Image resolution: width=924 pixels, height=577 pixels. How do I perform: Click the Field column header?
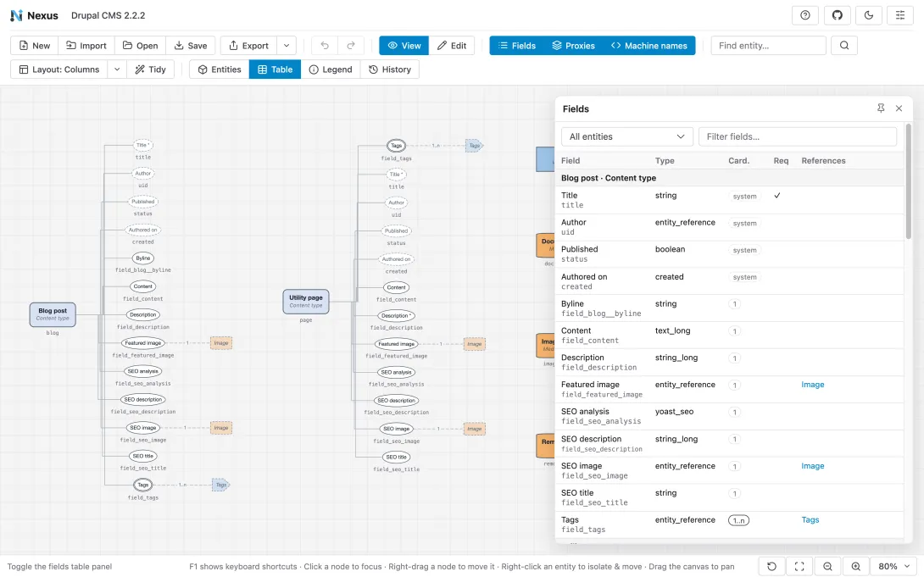point(571,161)
